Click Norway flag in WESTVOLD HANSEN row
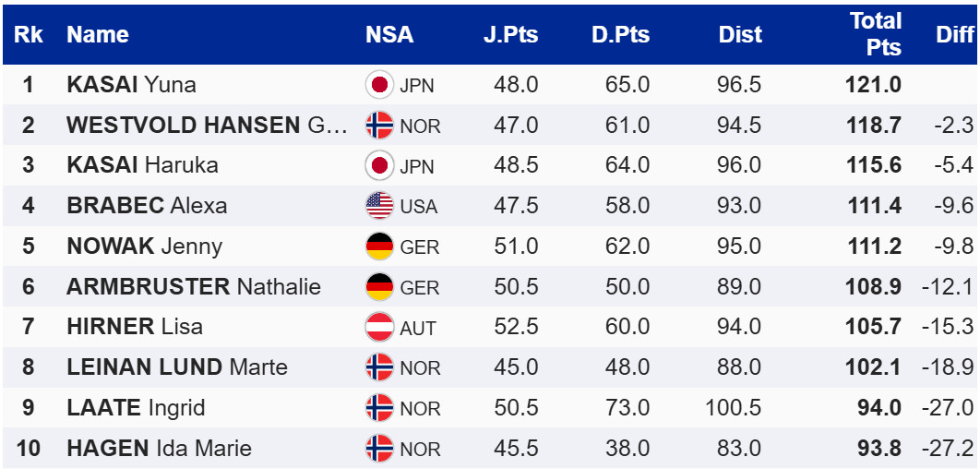This screenshot has height=469, width=980. pyautogui.click(x=379, y=125)
